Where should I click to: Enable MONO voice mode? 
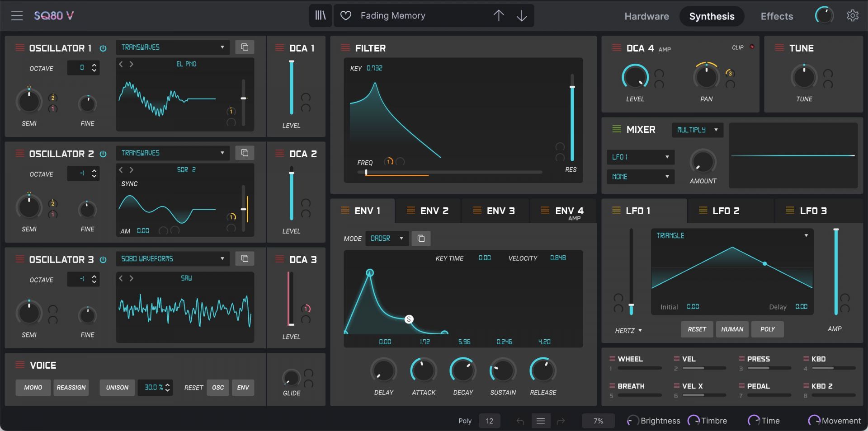pyautogui.click(x=33, y=388)
